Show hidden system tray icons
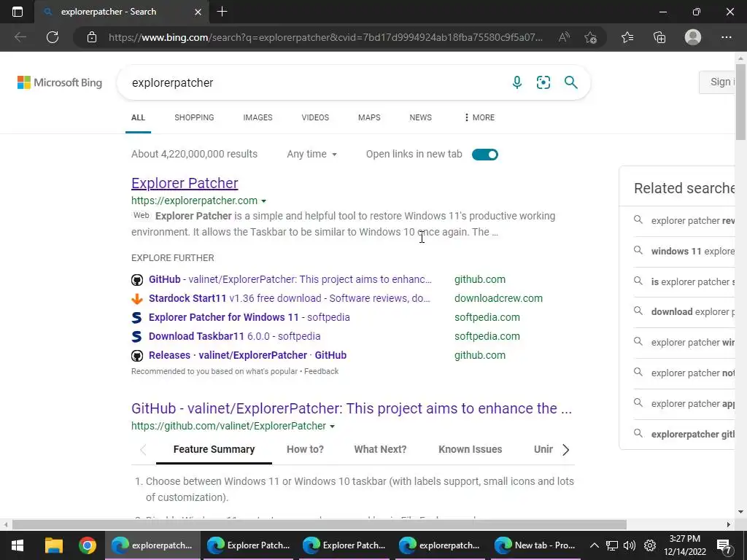 pyautogui.click(x=594, y=545)
